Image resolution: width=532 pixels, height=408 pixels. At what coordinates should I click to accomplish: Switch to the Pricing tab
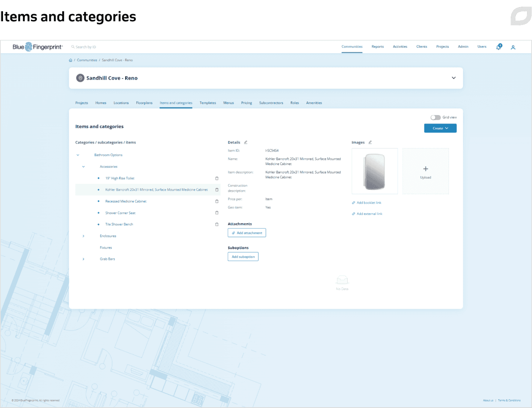tap(247, 103)
